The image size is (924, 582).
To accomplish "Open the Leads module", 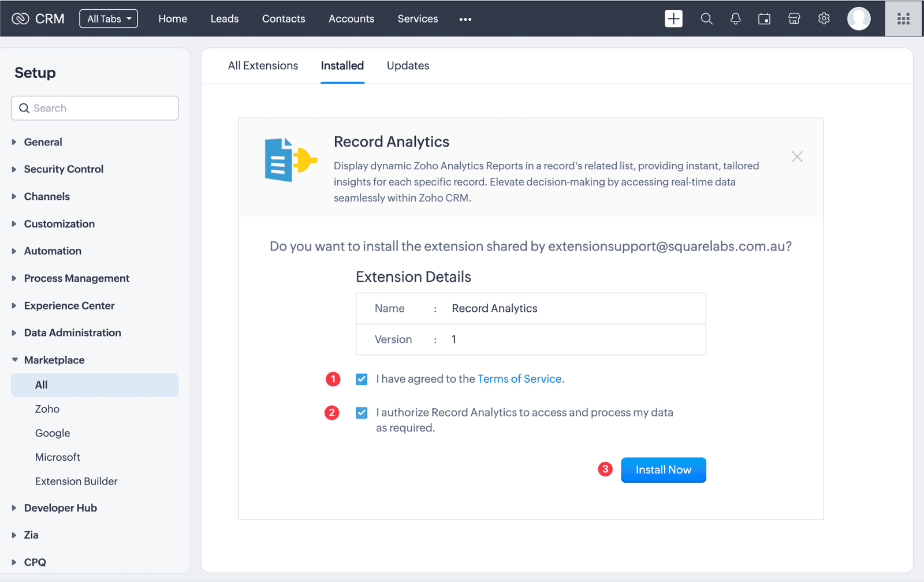I will pyautogui.click(x=225, y=18).
